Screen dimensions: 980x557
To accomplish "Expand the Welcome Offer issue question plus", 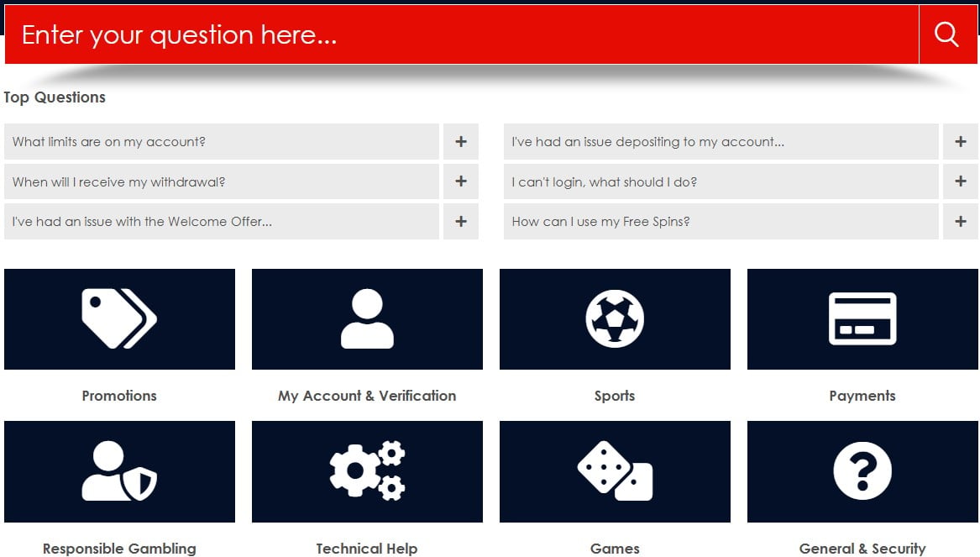I will click(x=461, y=221).
